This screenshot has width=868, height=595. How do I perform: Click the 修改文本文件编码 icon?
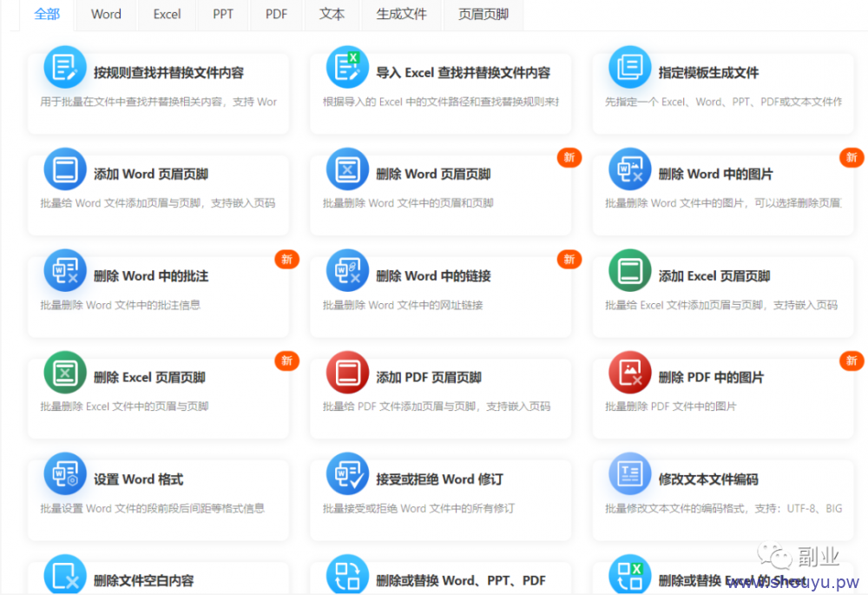[x=629, y=473]
